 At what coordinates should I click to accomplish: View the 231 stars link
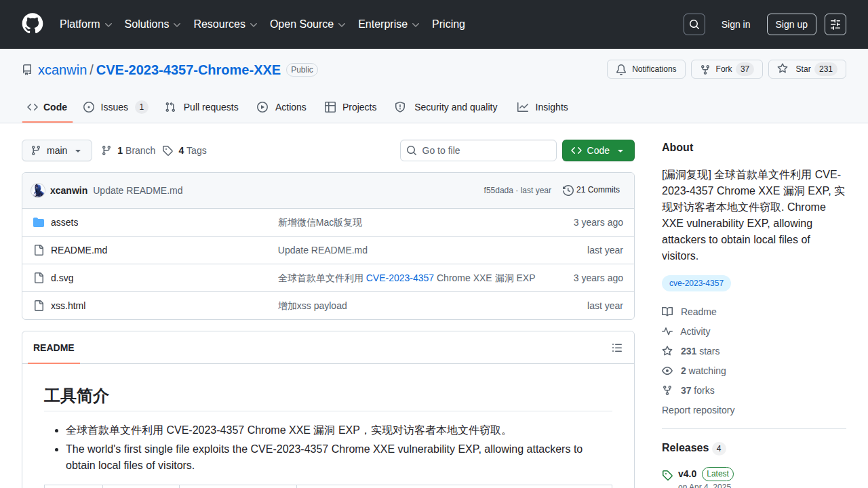pyautogui.click(x=691, y=351)
